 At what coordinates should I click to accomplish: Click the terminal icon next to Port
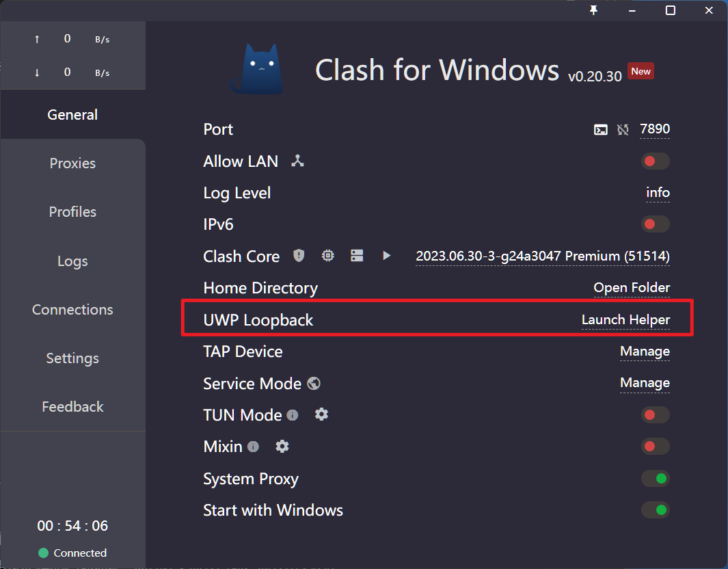(600, 129)
